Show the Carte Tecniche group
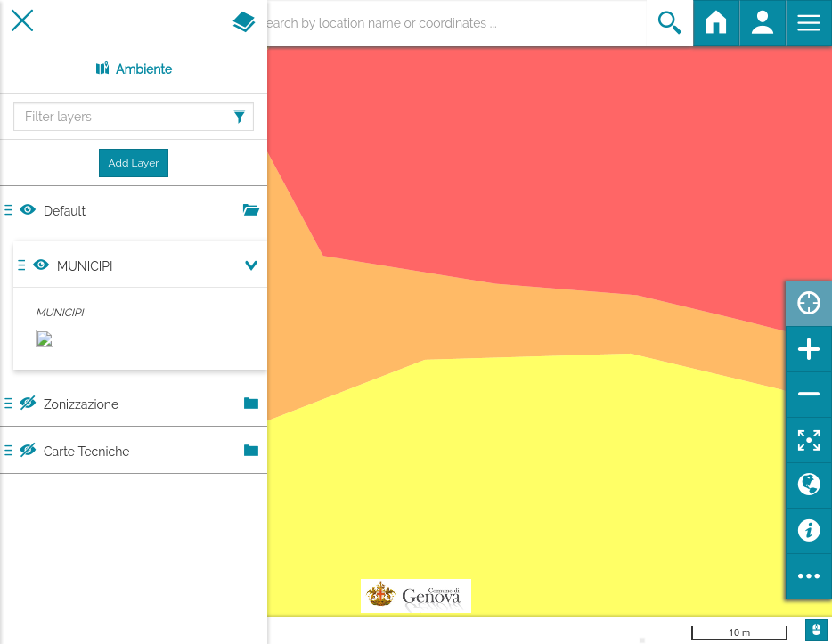 coord(28,451)
